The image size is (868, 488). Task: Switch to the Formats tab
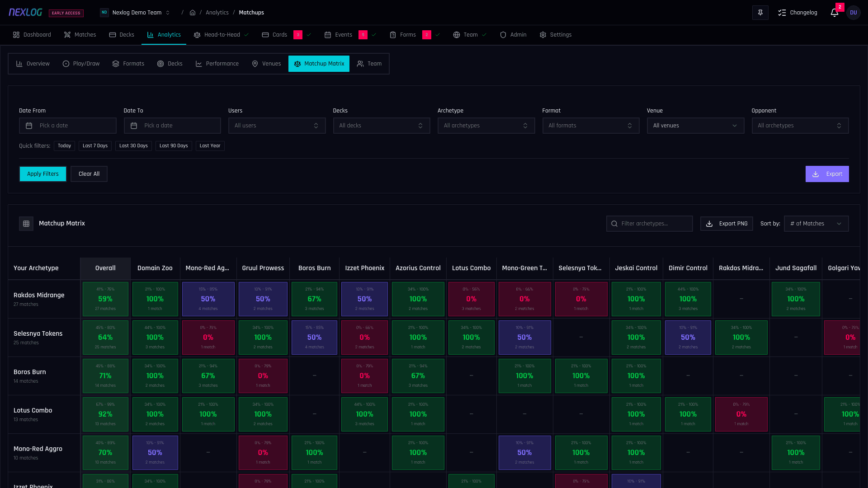pyautogui.click(x=128, y=64)
